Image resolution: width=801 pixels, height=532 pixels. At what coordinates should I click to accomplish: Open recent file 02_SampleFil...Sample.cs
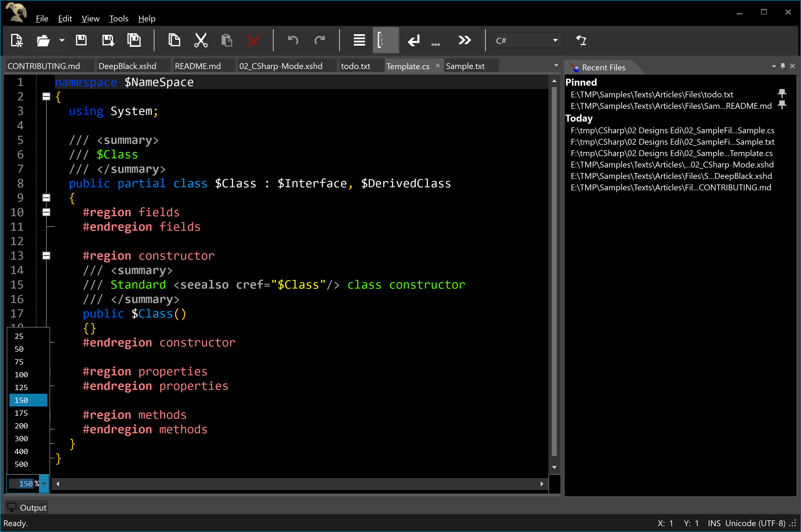673,130
